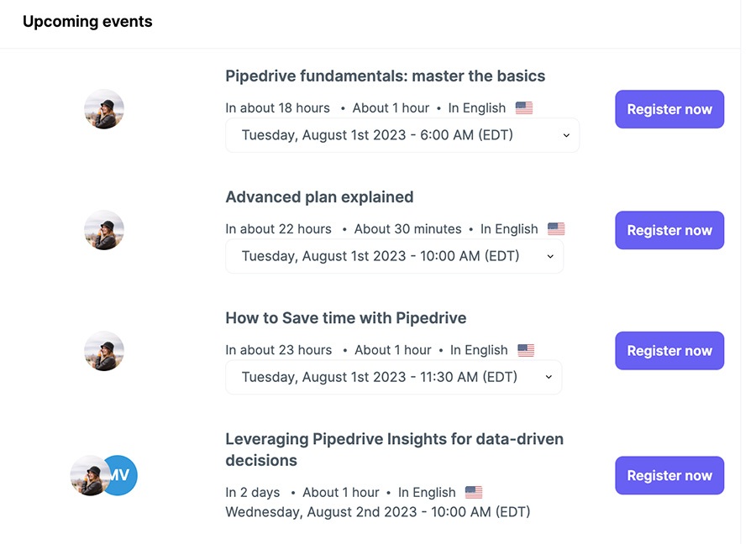Click the Leveraging Pipedrive Insights title
The image size is (756, 544).
click(394, 449)
